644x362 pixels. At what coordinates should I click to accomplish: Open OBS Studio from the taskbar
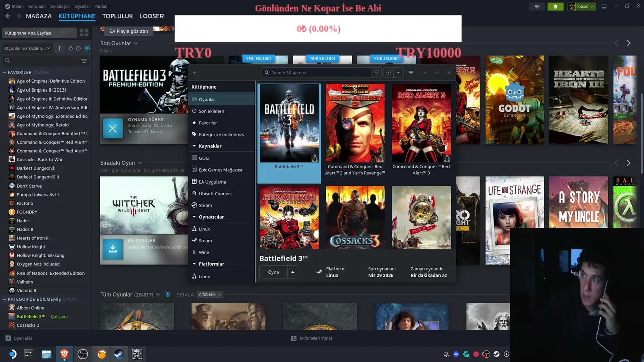tap(83, 354)
